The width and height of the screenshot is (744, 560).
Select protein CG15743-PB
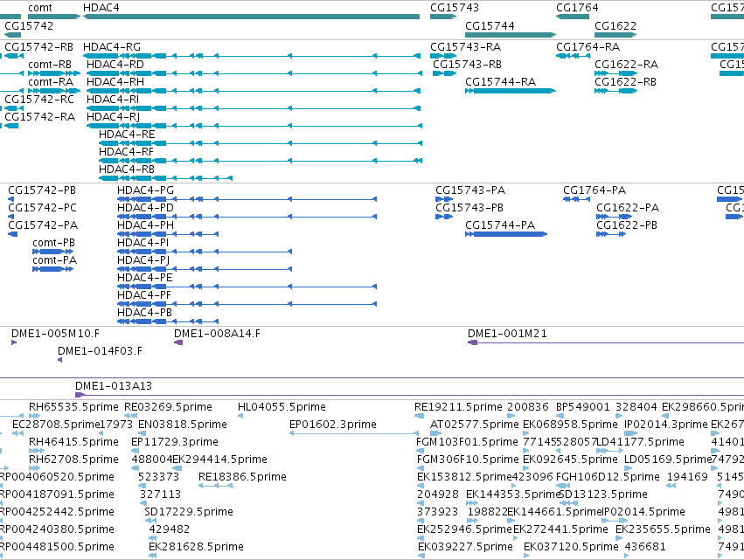[469, 208]
